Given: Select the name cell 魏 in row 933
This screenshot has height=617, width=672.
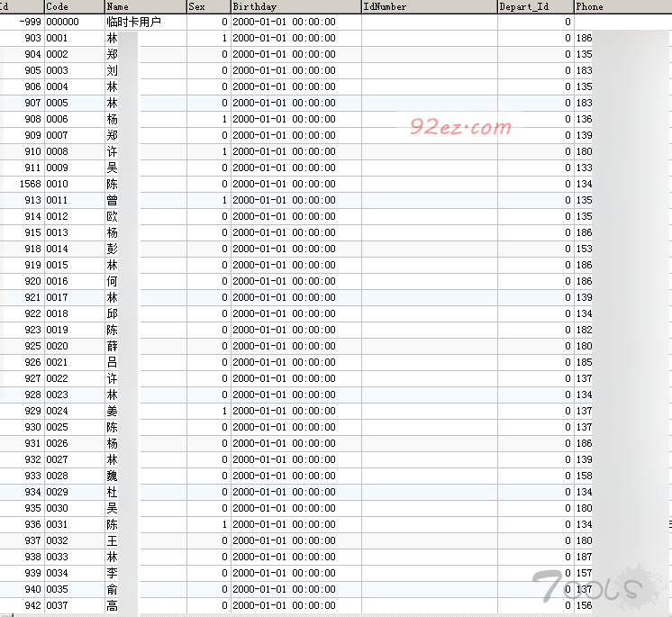Looking at the screenshot, I should point(146,476).
